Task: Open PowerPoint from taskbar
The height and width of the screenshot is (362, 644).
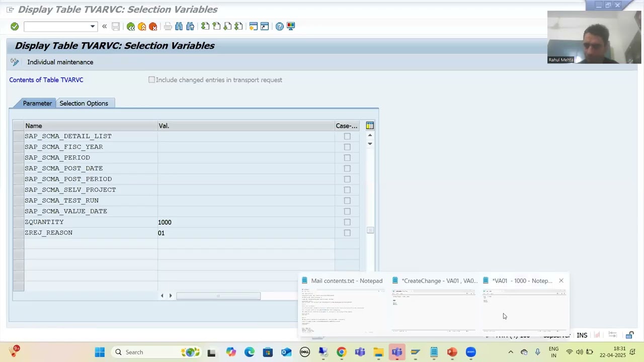Action: [452, 352]
